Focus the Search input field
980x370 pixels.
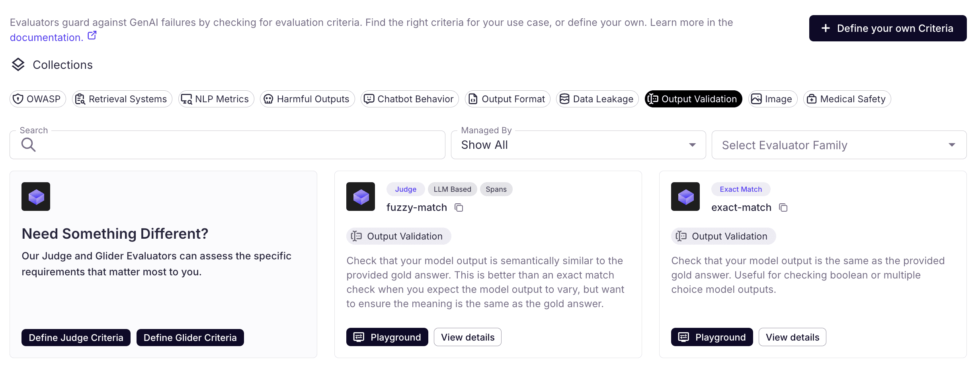pos(239,145)
